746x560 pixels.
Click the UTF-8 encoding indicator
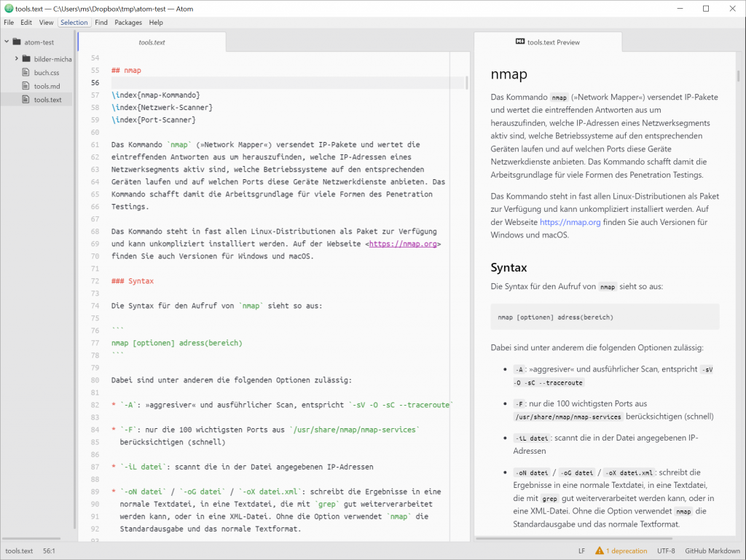665,551
